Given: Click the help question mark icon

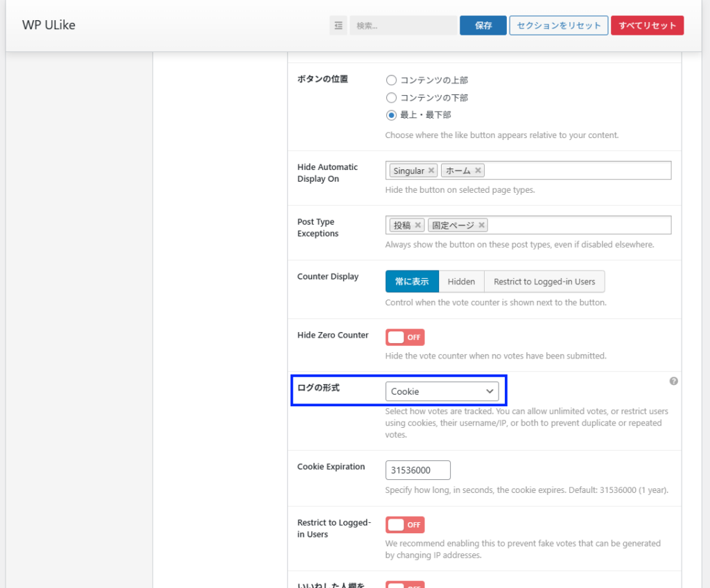Looking at the screenshot, I should [x=673, y=381].
